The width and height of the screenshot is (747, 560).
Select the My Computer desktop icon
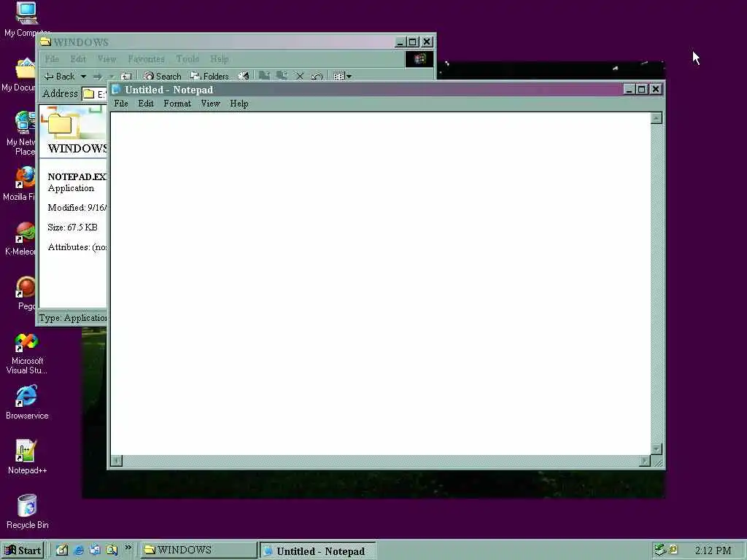point(26,19)
